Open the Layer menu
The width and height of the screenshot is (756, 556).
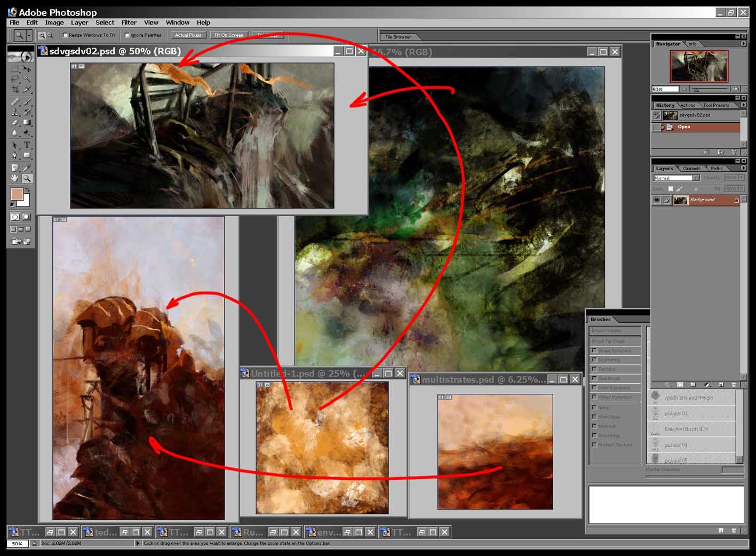pos(79,22)
